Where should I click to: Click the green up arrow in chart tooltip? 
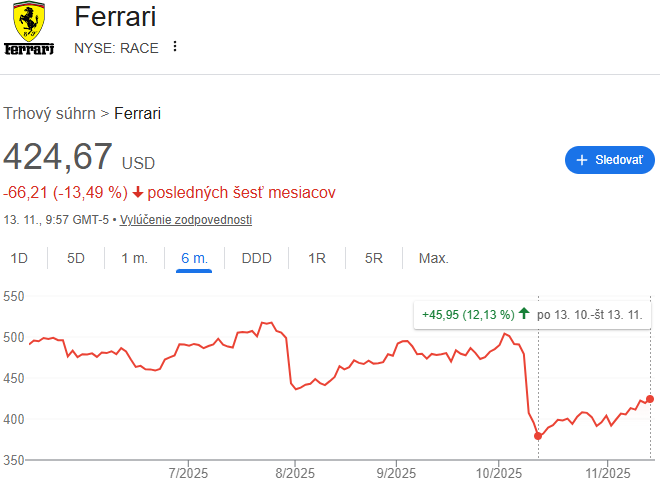tap(524, 313)
